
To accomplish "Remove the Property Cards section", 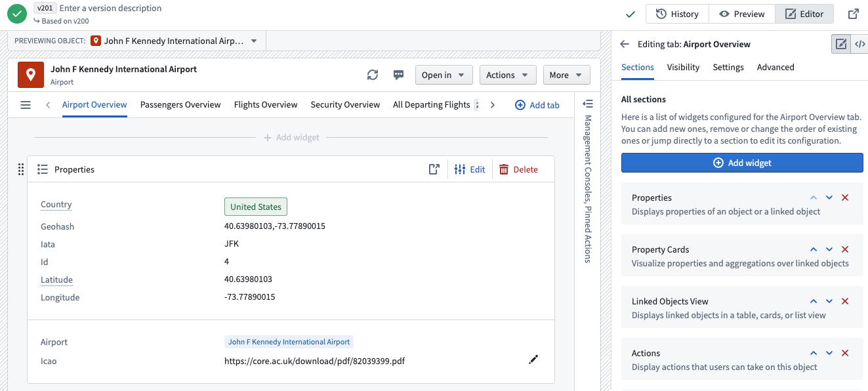I will click(x=845, y=249).
